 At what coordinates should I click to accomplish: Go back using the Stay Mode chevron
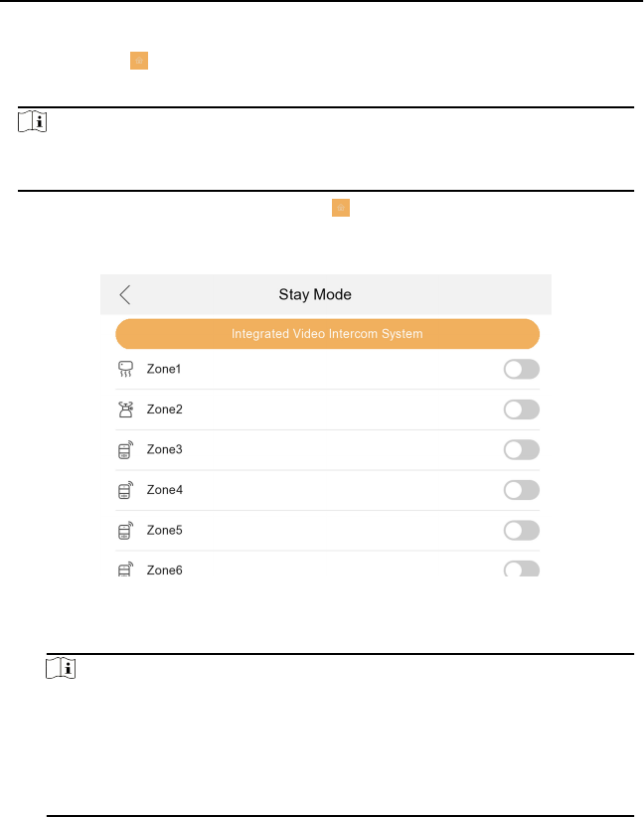pos(124,294)
